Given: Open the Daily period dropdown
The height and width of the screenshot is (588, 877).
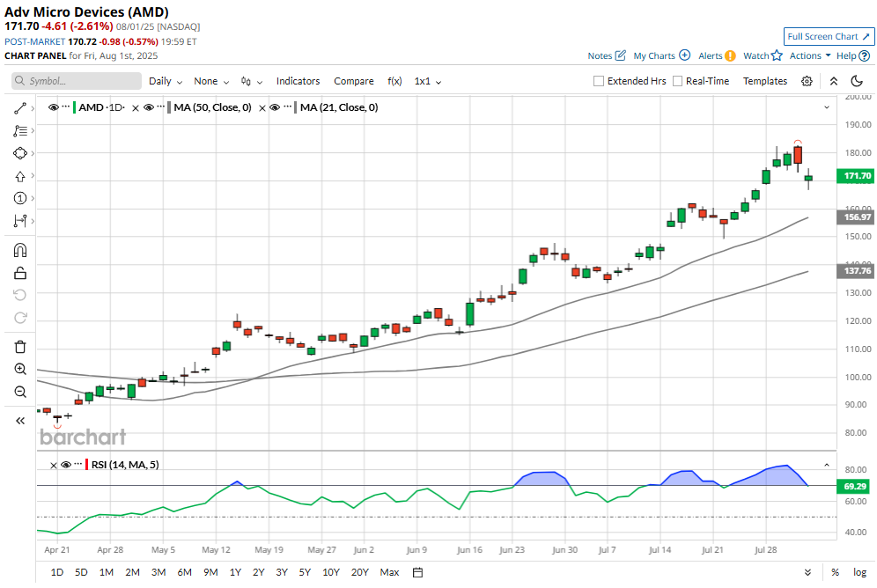Looking at the screenshot, I should click(x=166, y=81).
